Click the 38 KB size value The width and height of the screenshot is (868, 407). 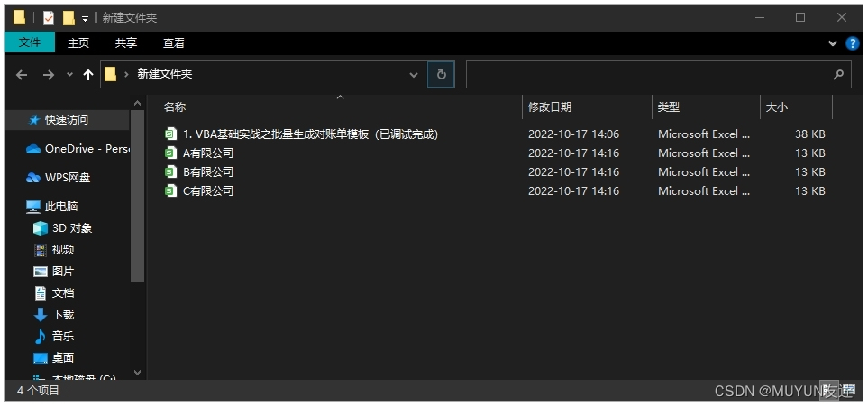[810, 134]
